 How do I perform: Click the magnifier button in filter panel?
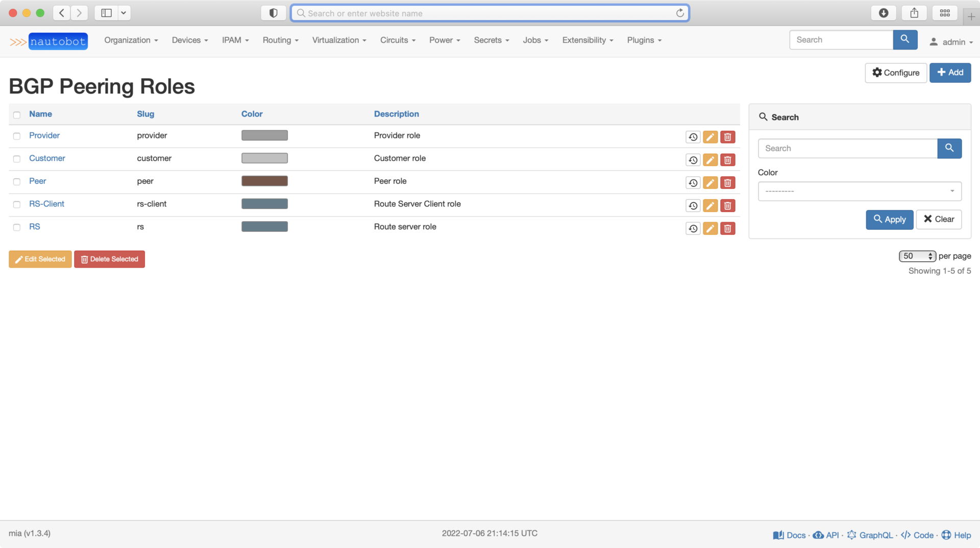[949, 148]
